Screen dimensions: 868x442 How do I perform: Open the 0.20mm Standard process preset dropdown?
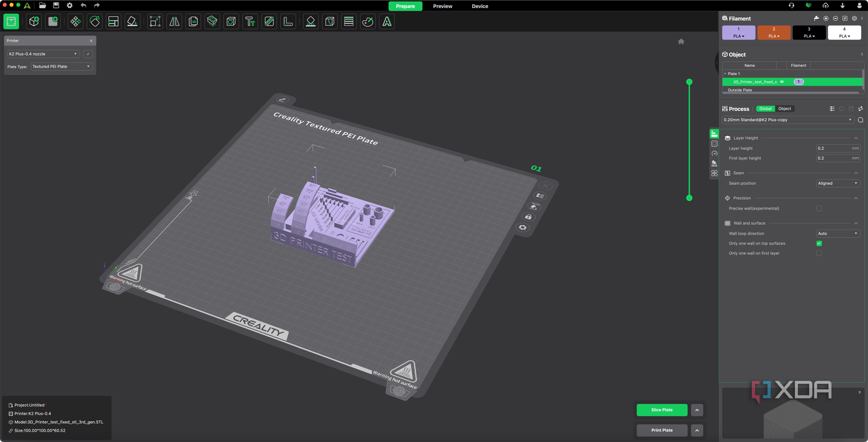(788, 120)
